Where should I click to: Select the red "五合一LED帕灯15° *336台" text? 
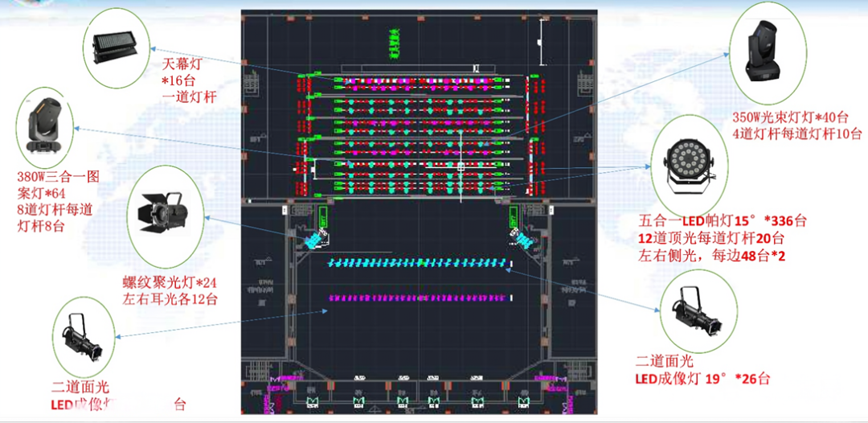click(x=722, y=220)
